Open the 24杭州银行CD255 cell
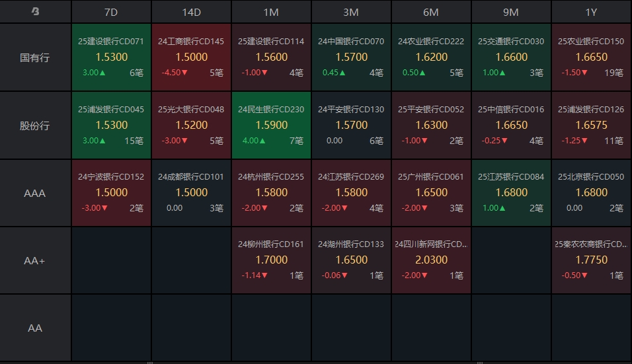632x364 pixels. pyautogui.click(x=271, y=193)
